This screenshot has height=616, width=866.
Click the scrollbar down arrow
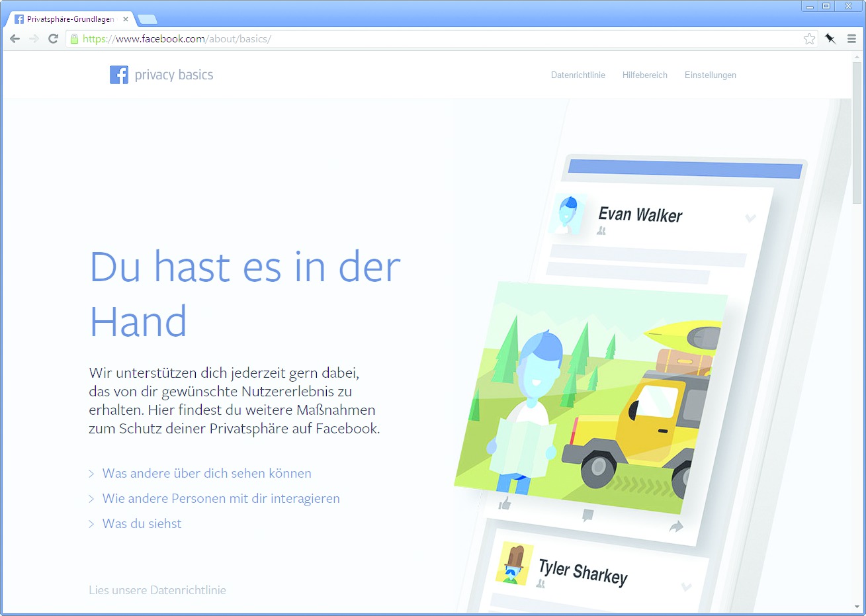pos(858,607)
